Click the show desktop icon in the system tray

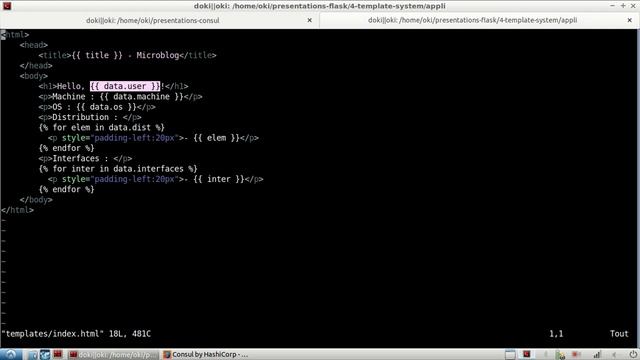click(510, 355)
